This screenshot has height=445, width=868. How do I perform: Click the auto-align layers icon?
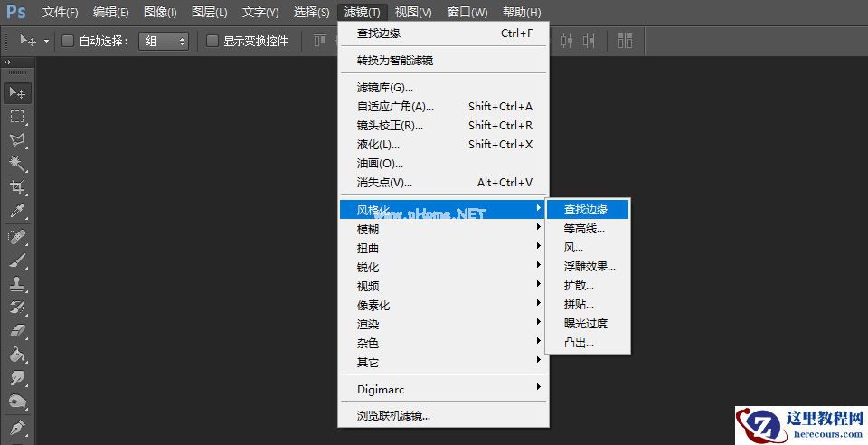[625, 41]
